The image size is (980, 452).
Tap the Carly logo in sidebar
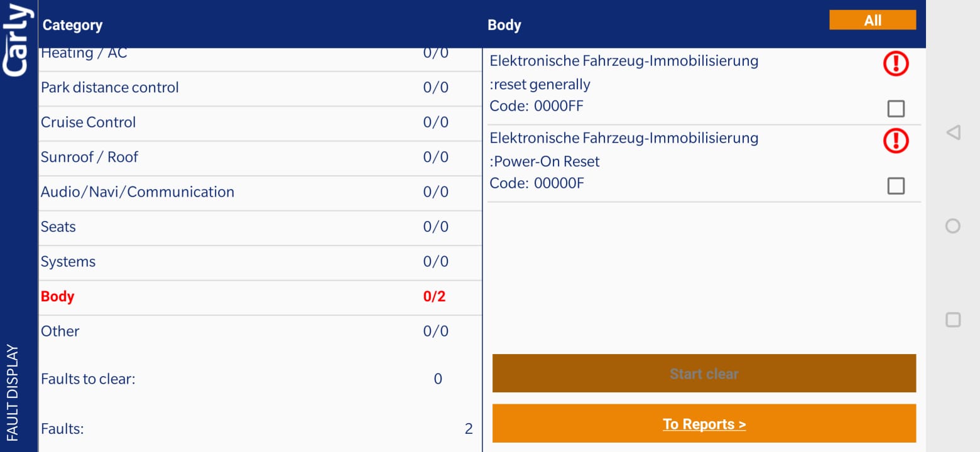(17, 40)
